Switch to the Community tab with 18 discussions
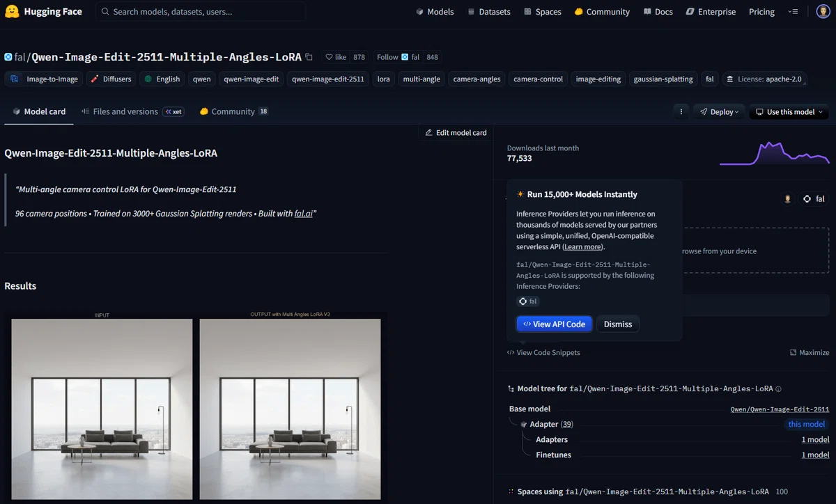This screenshot has width=836, height=504. 233,111
